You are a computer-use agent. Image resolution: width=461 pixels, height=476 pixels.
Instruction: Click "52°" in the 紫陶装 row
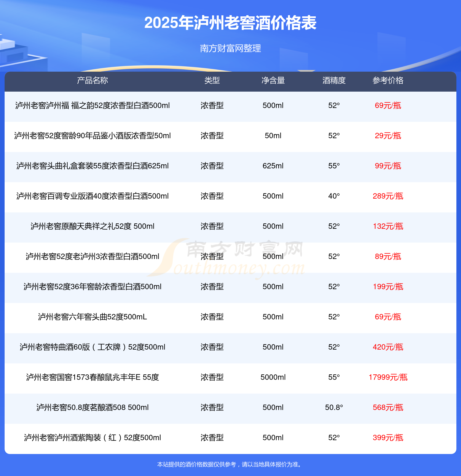click(334, 438)
